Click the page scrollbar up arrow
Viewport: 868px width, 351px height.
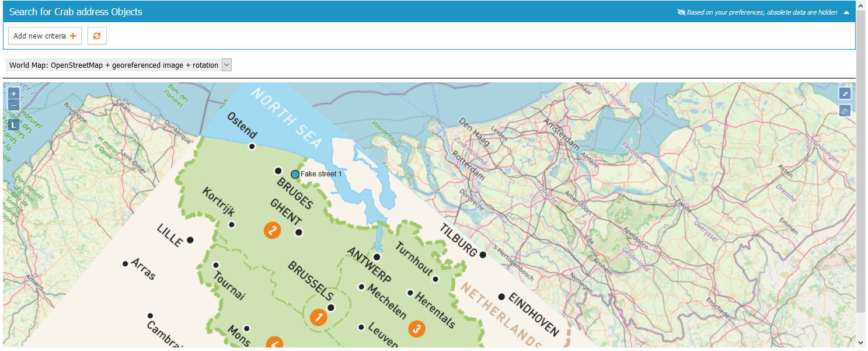(x=861, y=5)
